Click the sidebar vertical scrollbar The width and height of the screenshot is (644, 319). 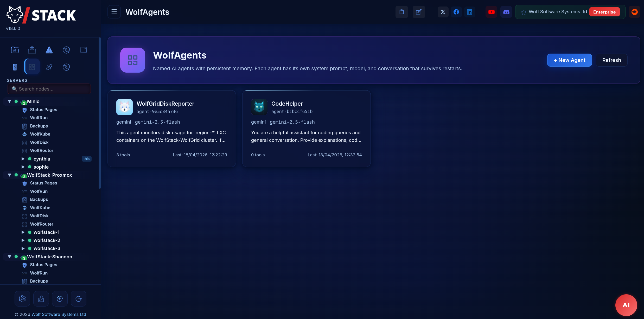[x=100, y=113]
